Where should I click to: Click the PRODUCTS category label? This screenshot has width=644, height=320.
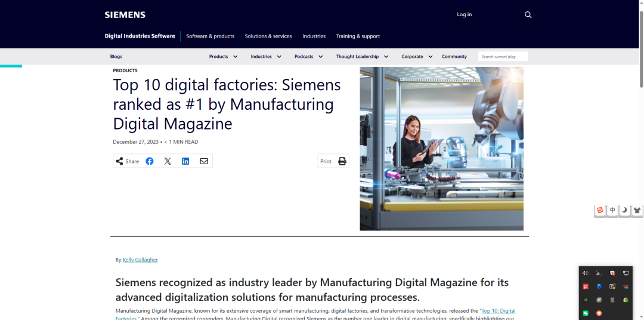[x=125, y=70]
